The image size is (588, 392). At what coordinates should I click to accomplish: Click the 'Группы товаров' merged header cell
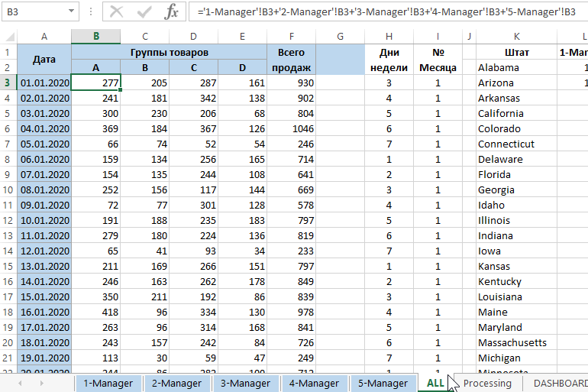click(169, 52)
